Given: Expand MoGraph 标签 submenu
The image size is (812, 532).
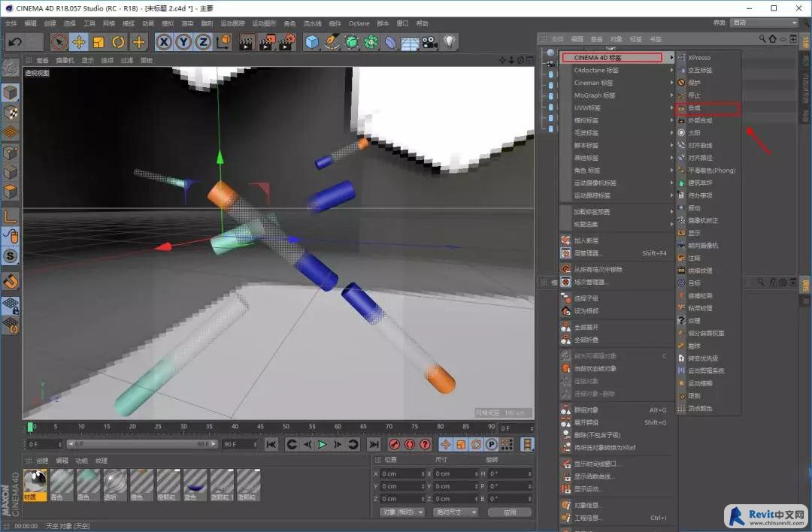Looking at the screenshot, I should [x=617, y=95].
